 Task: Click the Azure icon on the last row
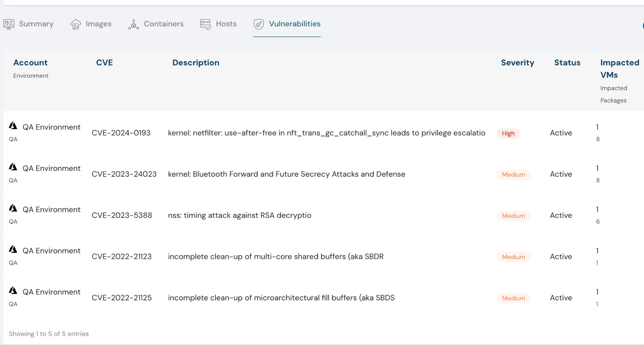tap(13, 290)
